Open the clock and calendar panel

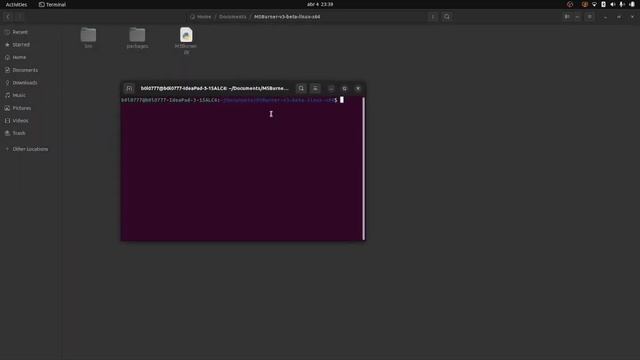tap(320, 4)
